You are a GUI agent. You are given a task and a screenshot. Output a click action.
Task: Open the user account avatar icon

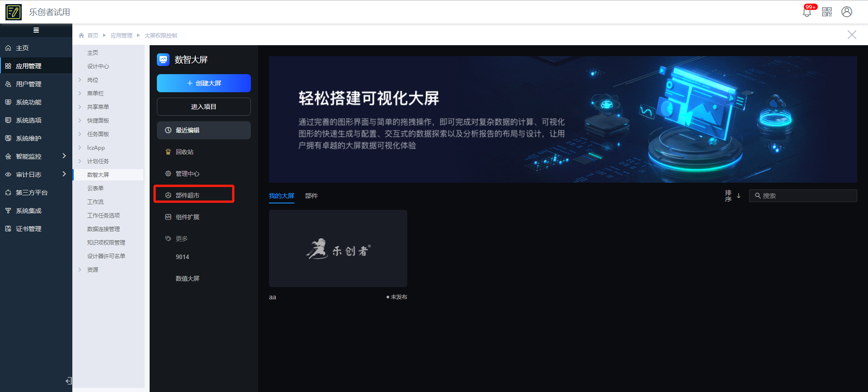pos(847,12)
